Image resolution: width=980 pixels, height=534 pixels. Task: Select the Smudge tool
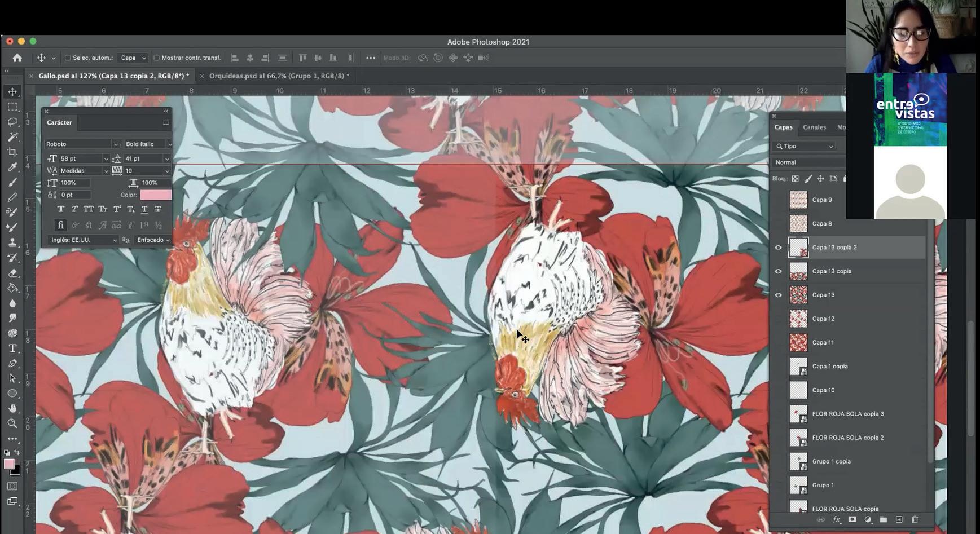coord(12,318)
